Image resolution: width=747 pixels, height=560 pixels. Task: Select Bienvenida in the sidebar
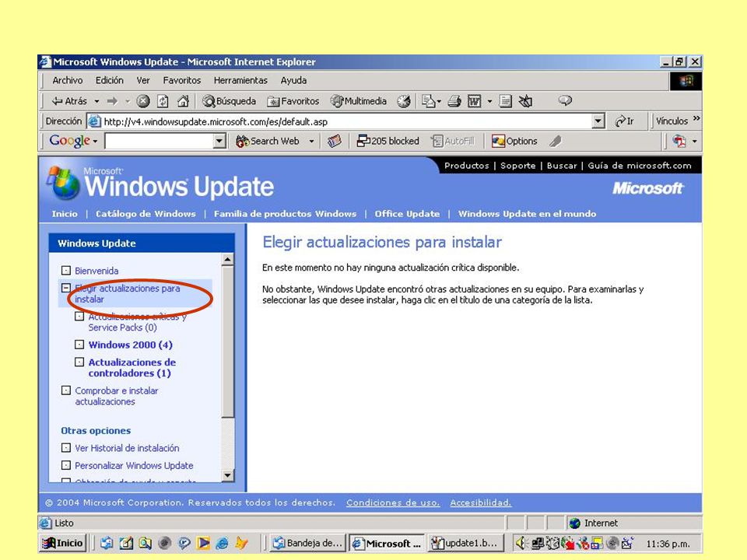pos(96,271)
